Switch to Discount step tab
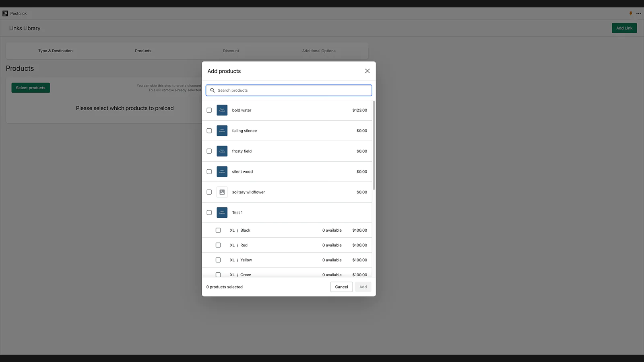The image size is (644, 362). 231,51
